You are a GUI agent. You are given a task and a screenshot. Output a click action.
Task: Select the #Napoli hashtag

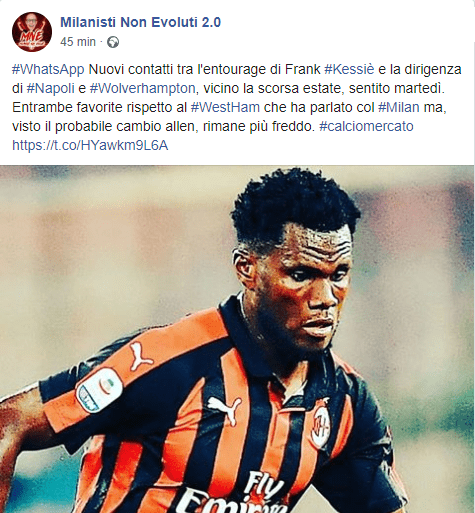point(50,89)
